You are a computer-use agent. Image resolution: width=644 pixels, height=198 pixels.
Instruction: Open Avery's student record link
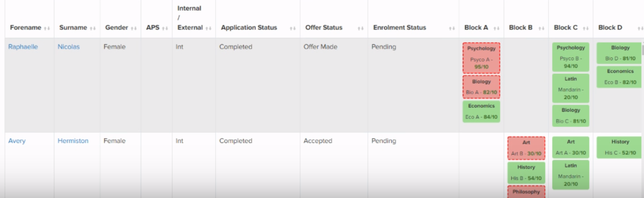pos(17,141)
